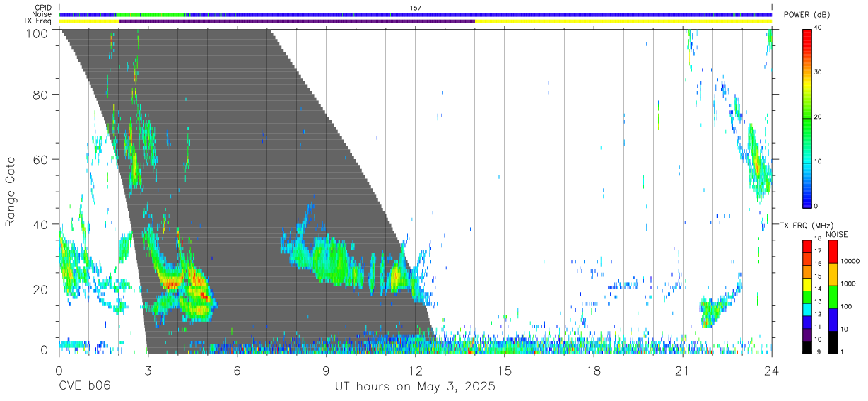Click the red swatch of the NOISE legend
Screen dimensions: 868x401
(x=833, y=252)
